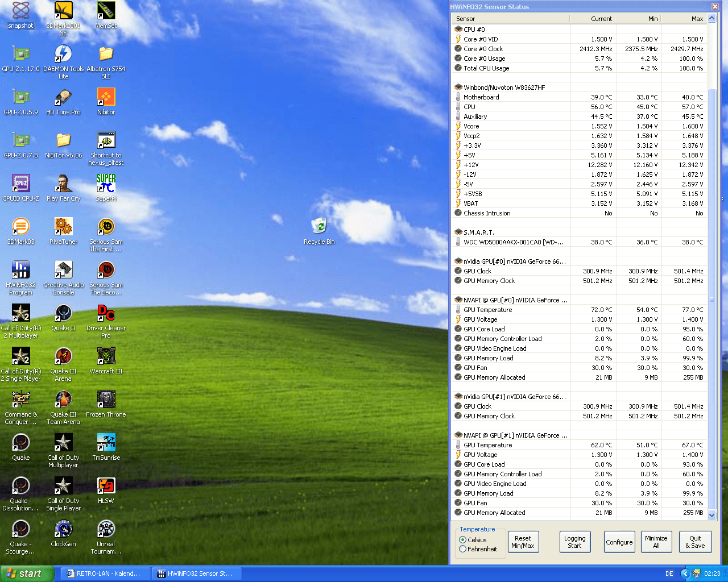Launch Play Far Cry shortcut
Image resolution: width=728 pixels, height=582 pixels.
click(63, 188)
